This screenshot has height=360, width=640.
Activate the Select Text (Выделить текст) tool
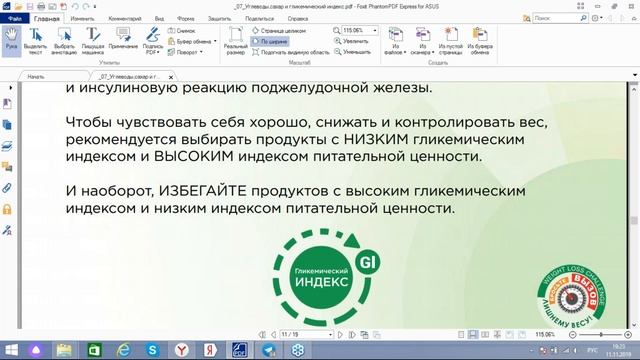click(36, 40)
